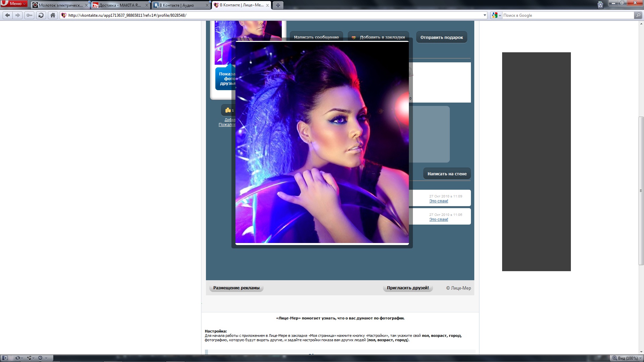The width and height of the screenshot is (644, 362).
Task: Click the first Это спам! link
Action: 438,201
